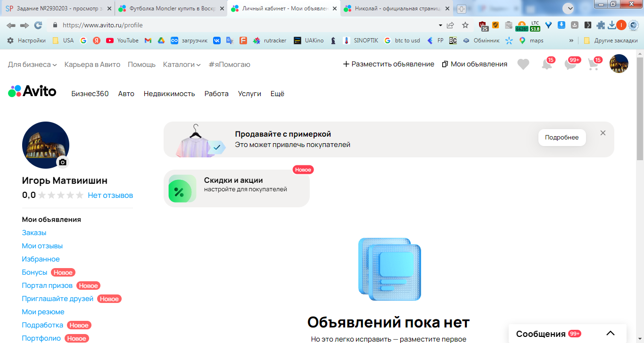The height and width of the screenshot is (343, 644).
Task: Open the Помощь link
Action: point(141,65)
